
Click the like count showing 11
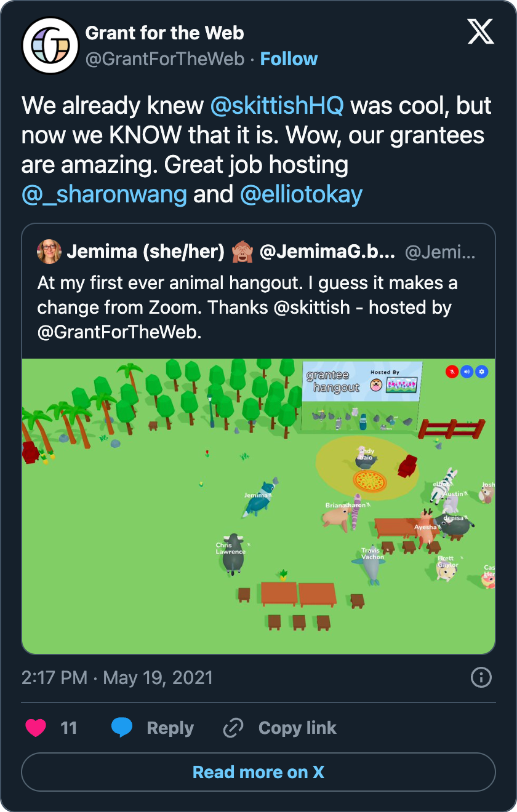(x=70, y=728)
